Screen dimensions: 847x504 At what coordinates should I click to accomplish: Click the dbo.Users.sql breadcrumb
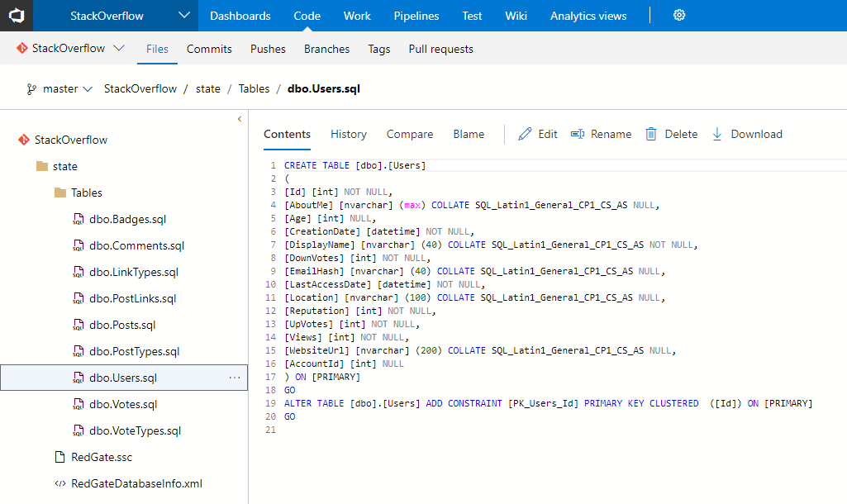click(324, 88)
